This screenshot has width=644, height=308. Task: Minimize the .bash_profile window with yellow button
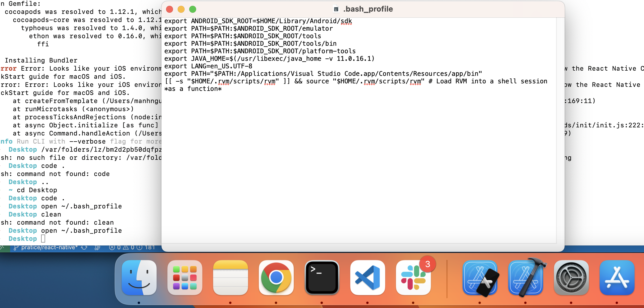[181, 9]
